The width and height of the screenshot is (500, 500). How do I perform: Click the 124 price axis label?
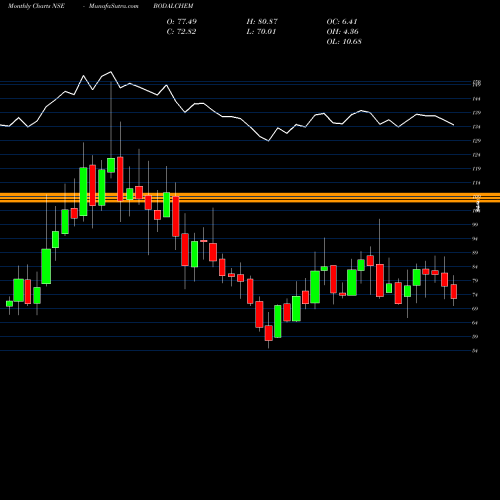[476, 155]
